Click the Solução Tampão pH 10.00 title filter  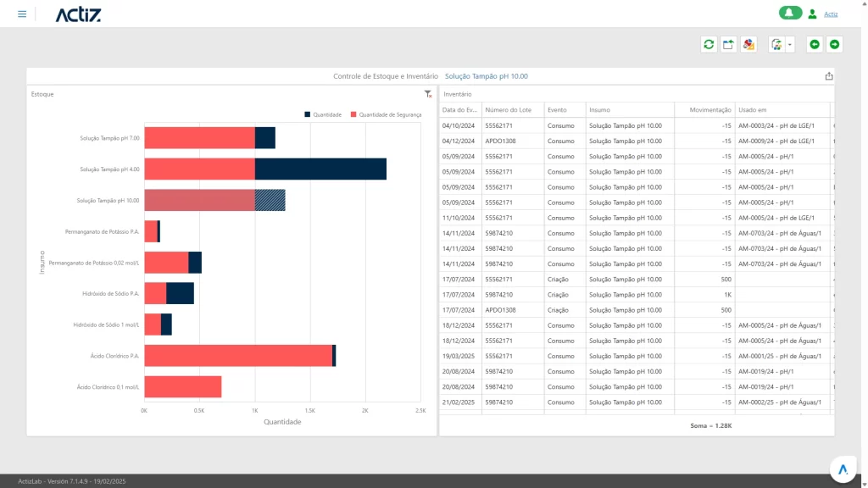486,76
